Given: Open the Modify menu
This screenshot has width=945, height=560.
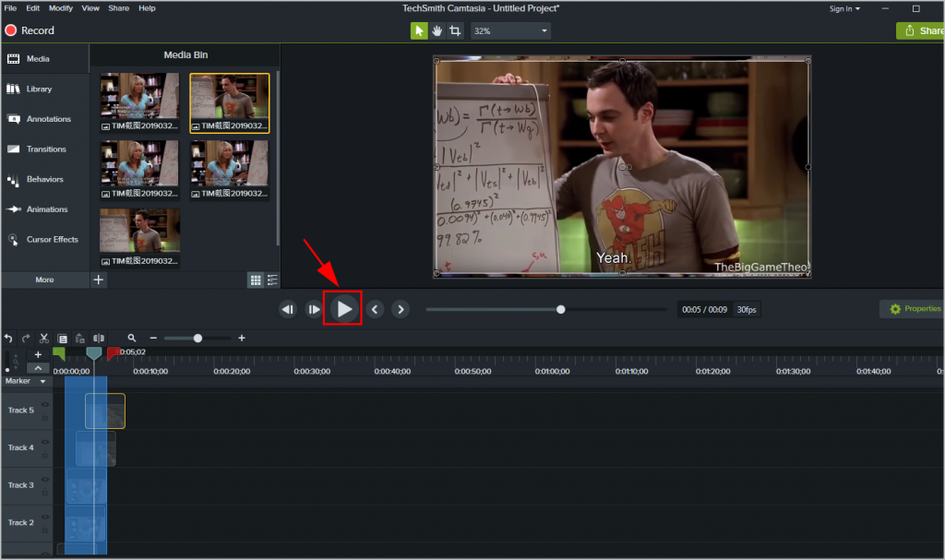Looking at the screenshot, I should click(60, 7).
